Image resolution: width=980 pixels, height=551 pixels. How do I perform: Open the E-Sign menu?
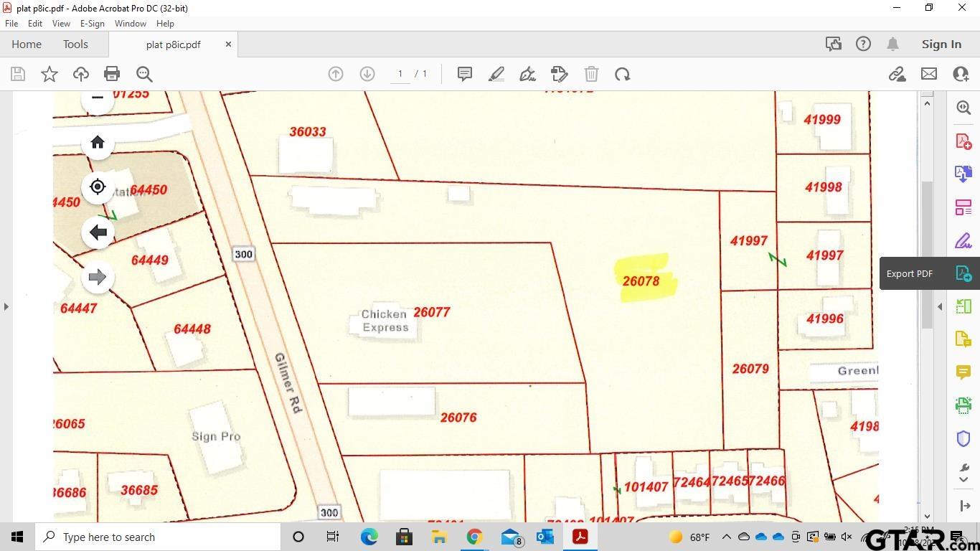click(x=92, y=24)
